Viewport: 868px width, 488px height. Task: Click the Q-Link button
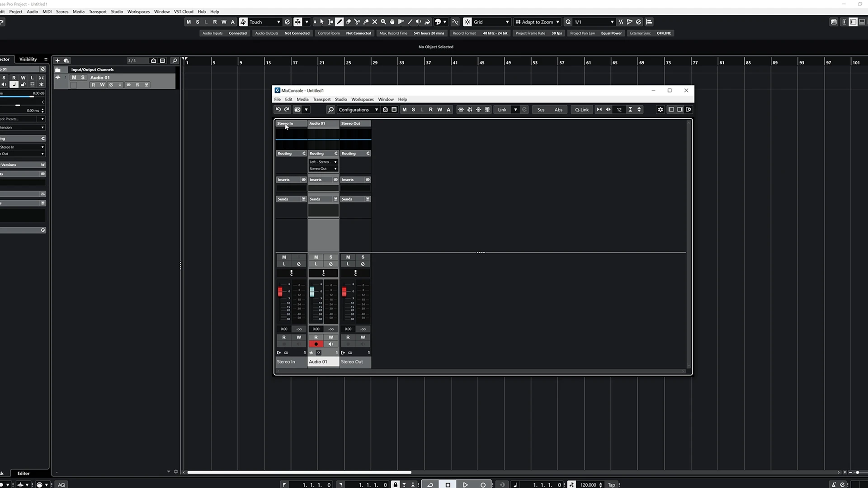[x=582, y=109]
